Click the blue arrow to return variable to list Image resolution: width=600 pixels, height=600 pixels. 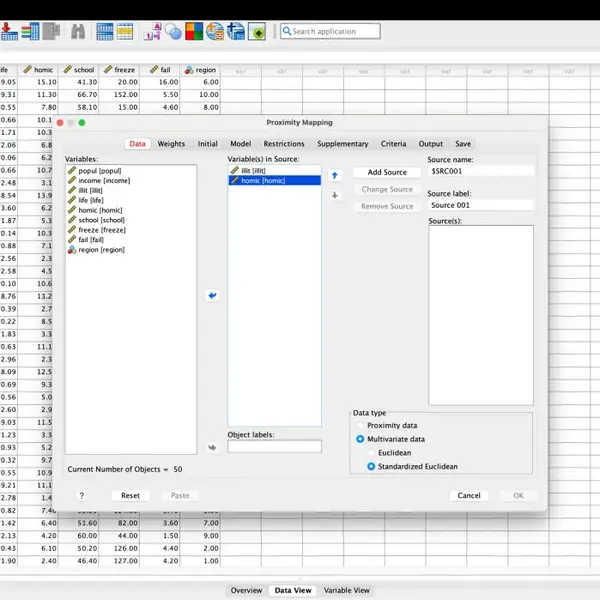click(x=212, y=295)
